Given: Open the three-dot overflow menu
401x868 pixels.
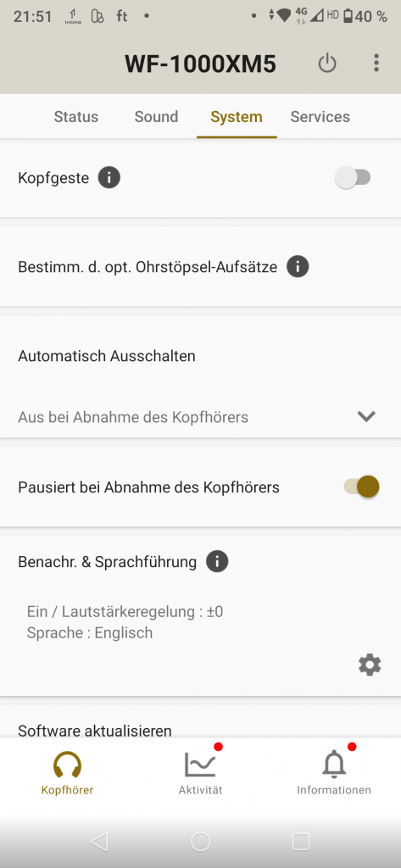Looking at the screenshot, I should click(376, 63).
